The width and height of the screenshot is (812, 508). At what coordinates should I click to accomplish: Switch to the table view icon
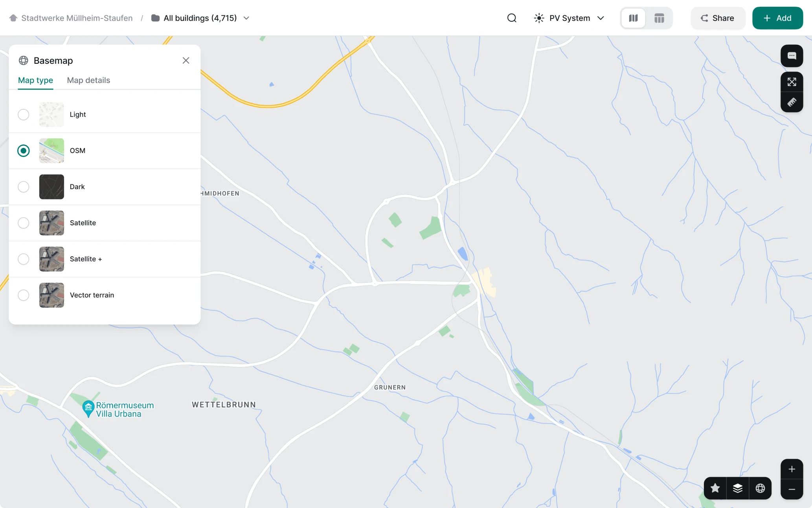pos(659,18)
